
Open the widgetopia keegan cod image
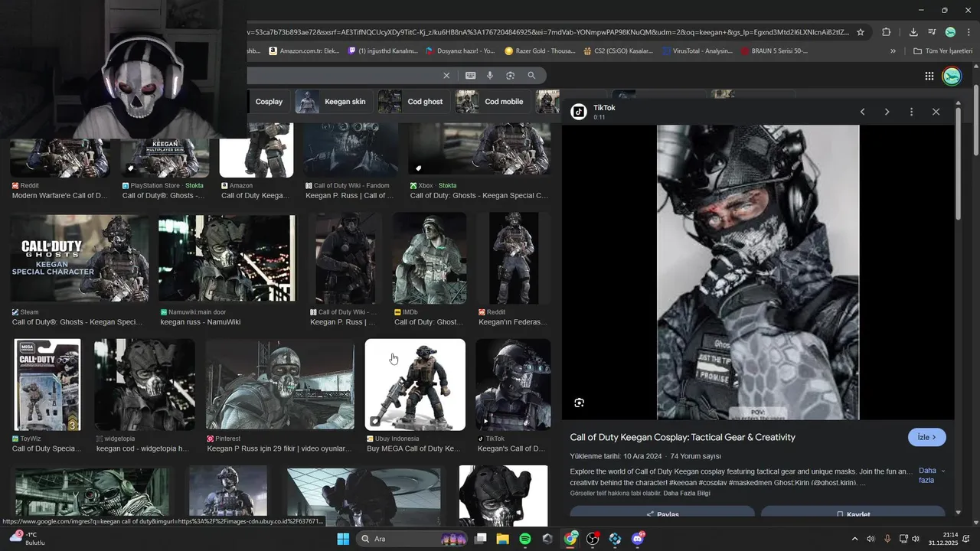click(x=144, y=384)
